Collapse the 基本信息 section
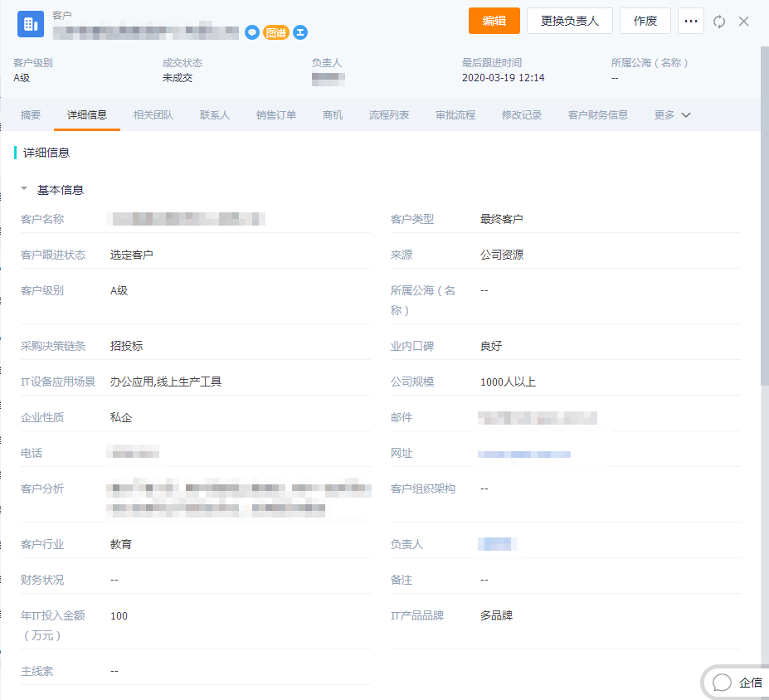769x700 pixels. pyautogui.click(x=24, y=188)
